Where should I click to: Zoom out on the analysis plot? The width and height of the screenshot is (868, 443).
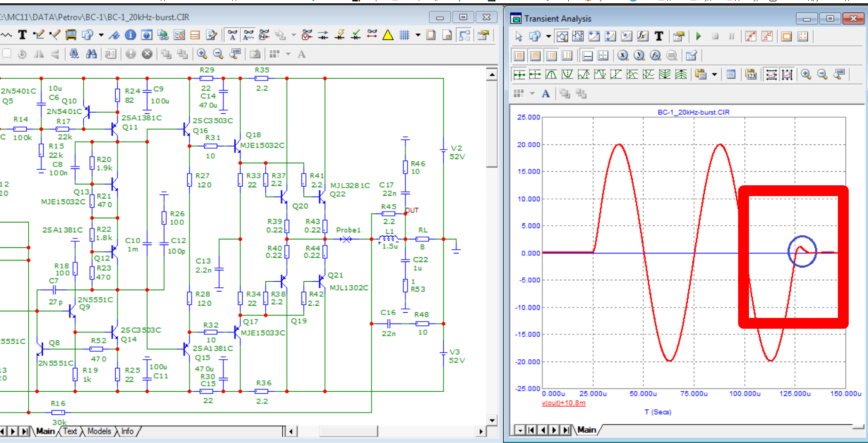822,74
